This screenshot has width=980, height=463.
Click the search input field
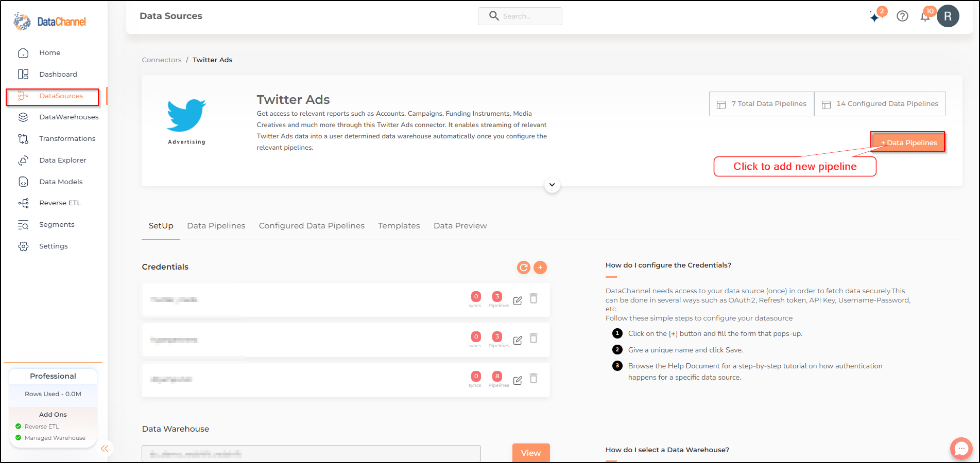(x=520, y=16)
